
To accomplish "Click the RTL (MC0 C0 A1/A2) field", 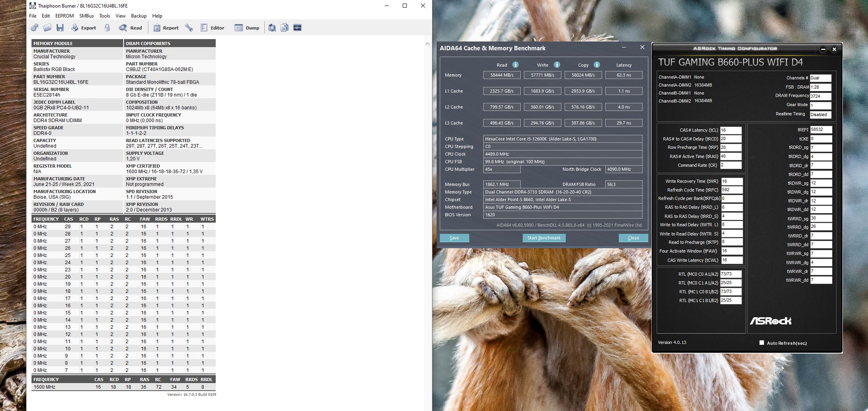I will [731, 274].
